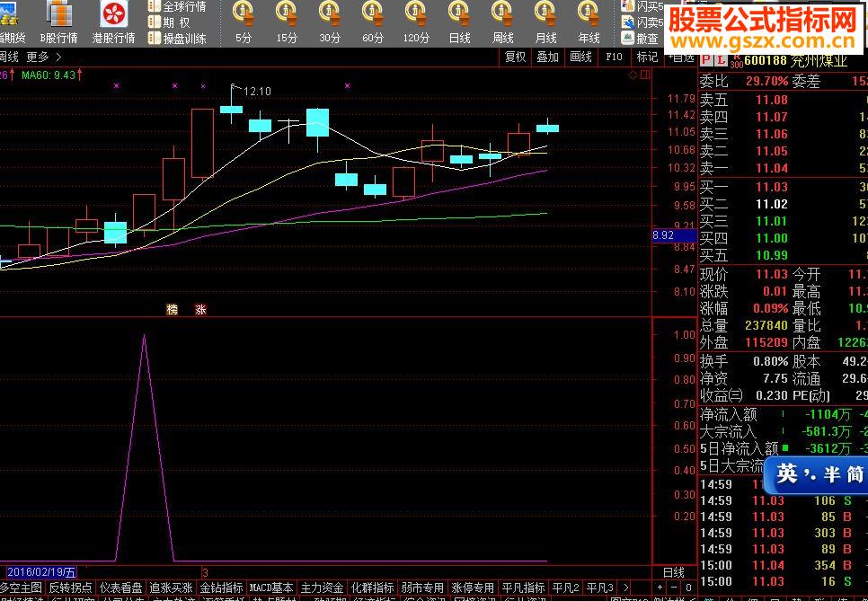This screenshot has height=601, width=868.
Task: Click the MA60: 9.43 legend label
Action: (52, 75)
